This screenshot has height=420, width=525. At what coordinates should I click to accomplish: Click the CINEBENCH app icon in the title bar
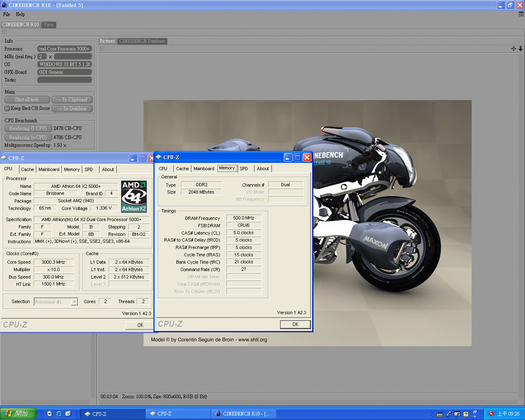[4, 5]
